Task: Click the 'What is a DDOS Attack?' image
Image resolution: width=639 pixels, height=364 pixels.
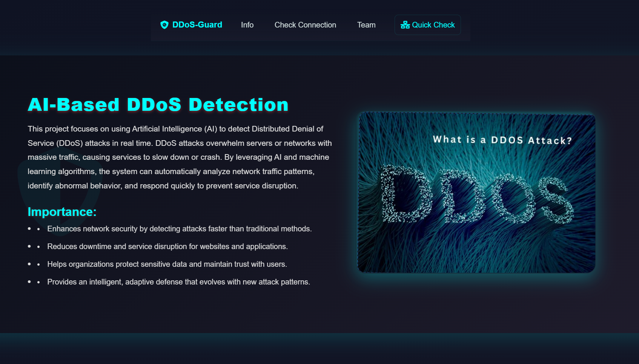Action: pyautogui.click(x=476, y=193)
